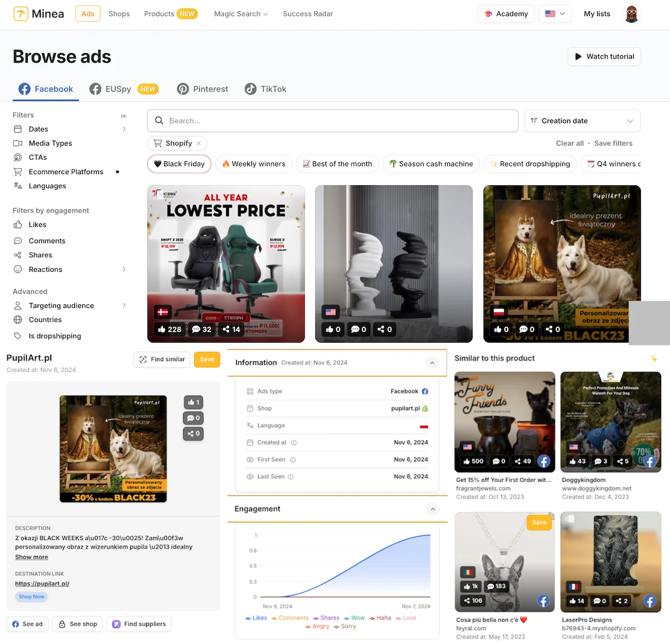
Task: Collapse the Engagement section
Action: [x=432, y=509]
